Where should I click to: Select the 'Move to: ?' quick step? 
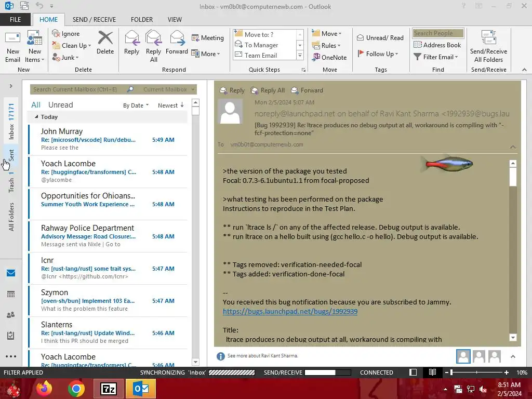click(265, 34)
